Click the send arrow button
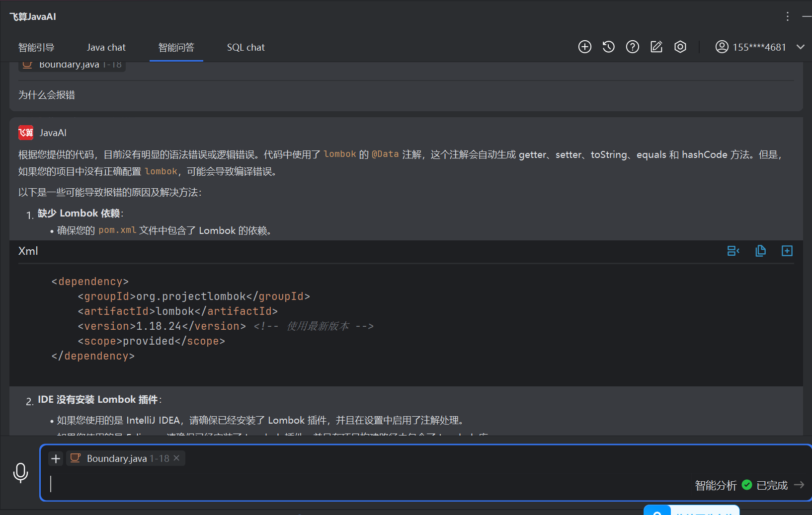812x515 pixels. point(799,485)
